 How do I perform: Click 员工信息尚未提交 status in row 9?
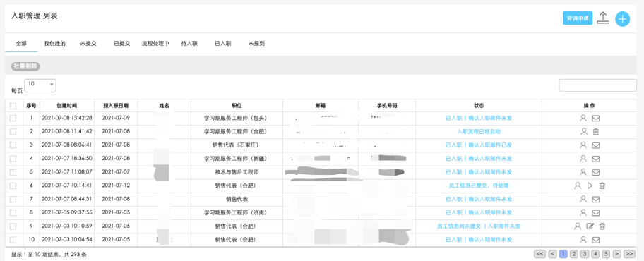click(459, 226)
